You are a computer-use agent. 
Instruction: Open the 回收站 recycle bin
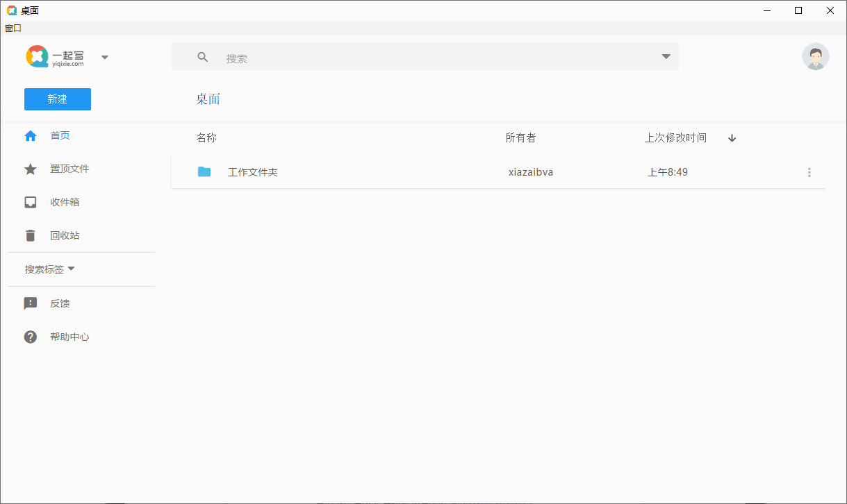pos(65,235)
